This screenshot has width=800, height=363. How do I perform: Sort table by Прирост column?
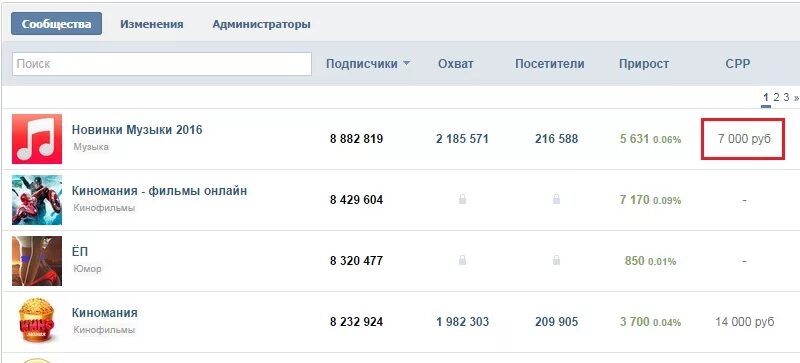point(644,64)
